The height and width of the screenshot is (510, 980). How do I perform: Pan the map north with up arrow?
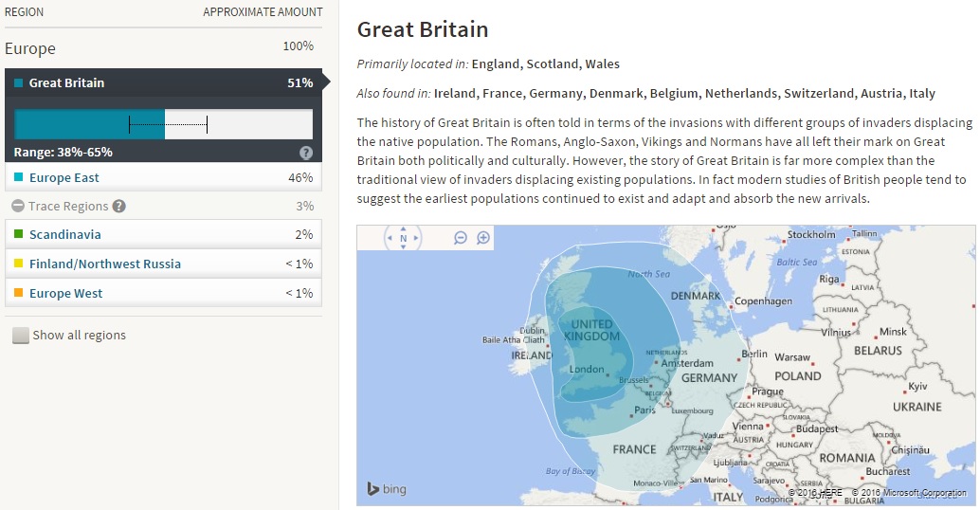coord(403,228)
